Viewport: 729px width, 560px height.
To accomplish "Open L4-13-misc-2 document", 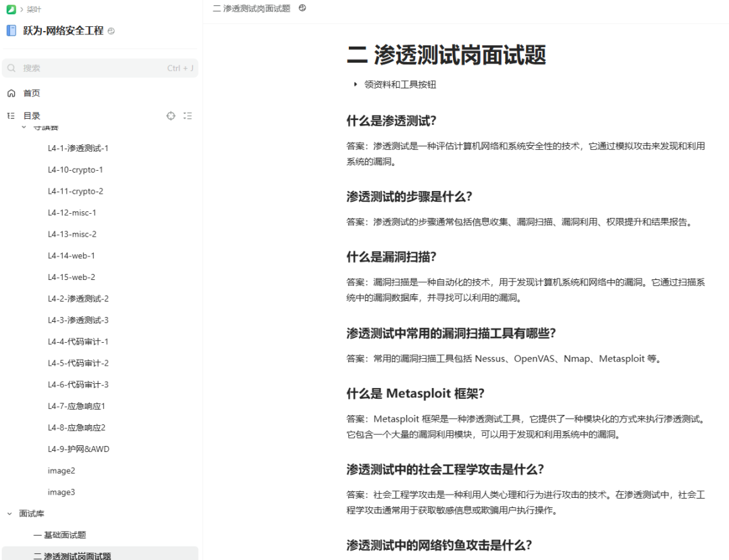I will pos(72,234).
